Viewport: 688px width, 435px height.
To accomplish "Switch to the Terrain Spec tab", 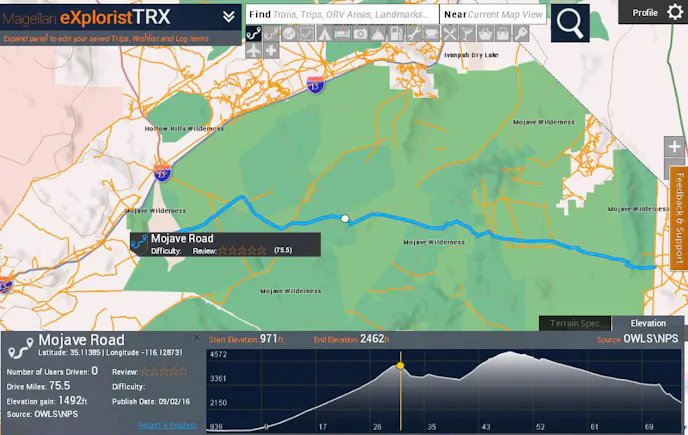I will [576, 323].
